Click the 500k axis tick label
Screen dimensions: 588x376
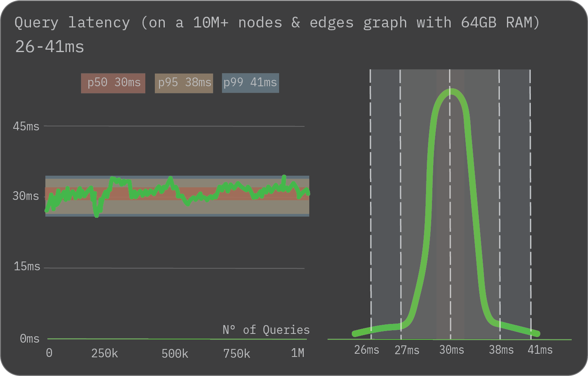point(175,353)
